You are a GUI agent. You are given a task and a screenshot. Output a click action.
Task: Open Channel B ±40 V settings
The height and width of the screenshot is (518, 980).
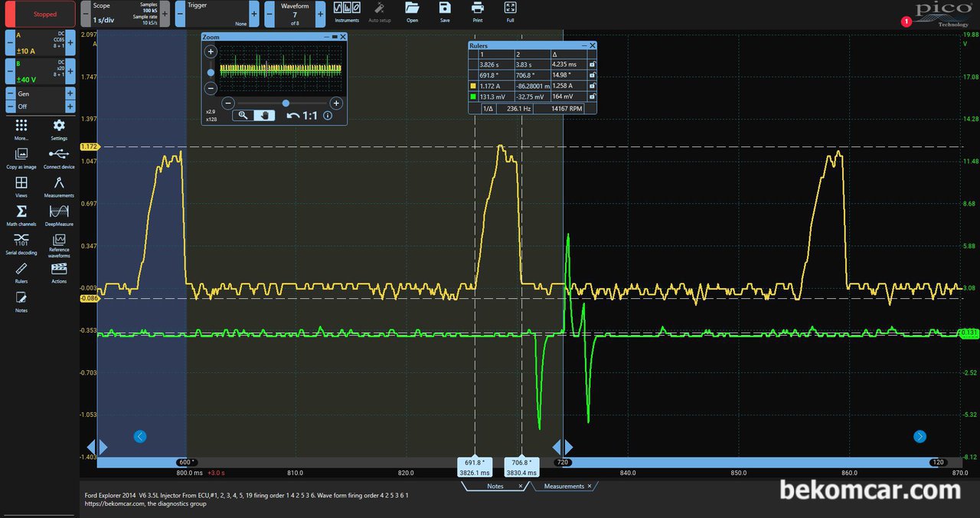coord(41,71)
